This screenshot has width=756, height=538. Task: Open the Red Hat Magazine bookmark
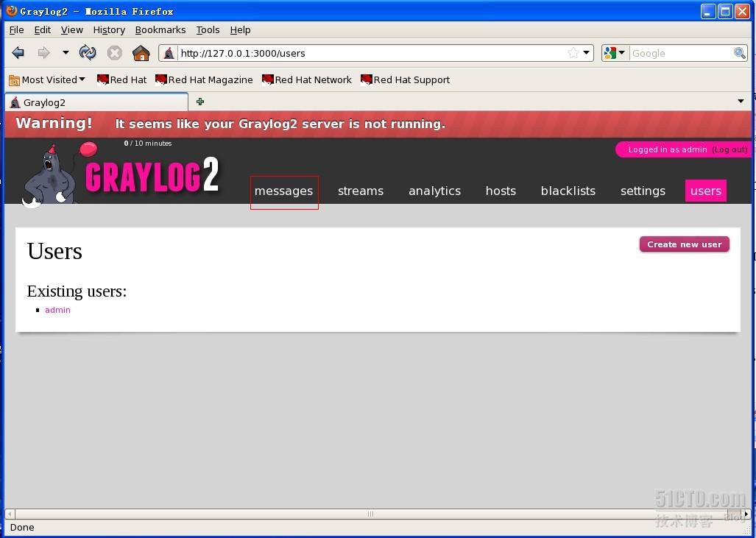click(x=204, y=80)
